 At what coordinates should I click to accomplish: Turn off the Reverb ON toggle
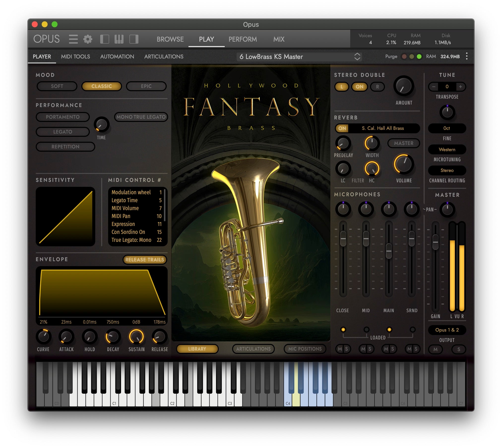tap(342, 128)
